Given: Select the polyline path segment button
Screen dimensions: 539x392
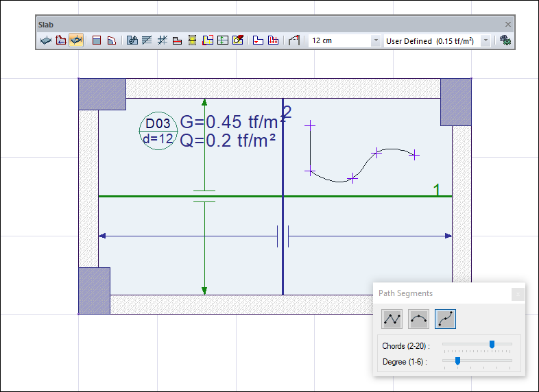Looking at the screenshot, I should pos(393,318).
